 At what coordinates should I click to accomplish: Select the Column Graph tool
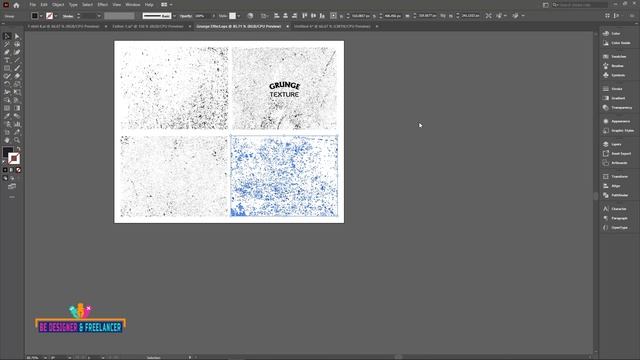tap(17, 124)
